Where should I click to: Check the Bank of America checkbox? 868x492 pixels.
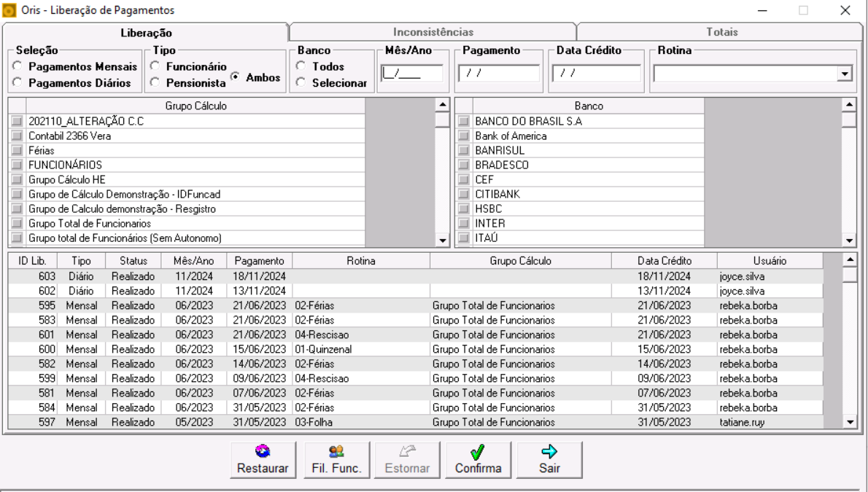click(464, 136)
